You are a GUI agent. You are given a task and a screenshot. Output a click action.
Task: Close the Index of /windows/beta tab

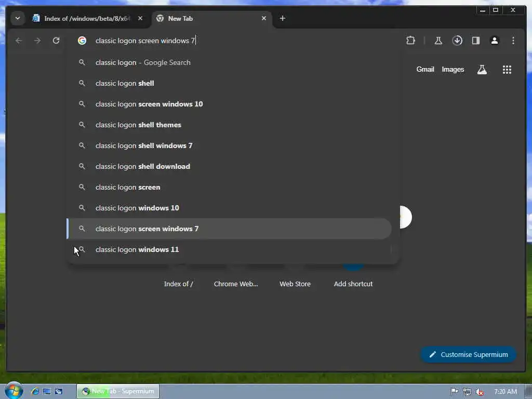pos(140,18)
